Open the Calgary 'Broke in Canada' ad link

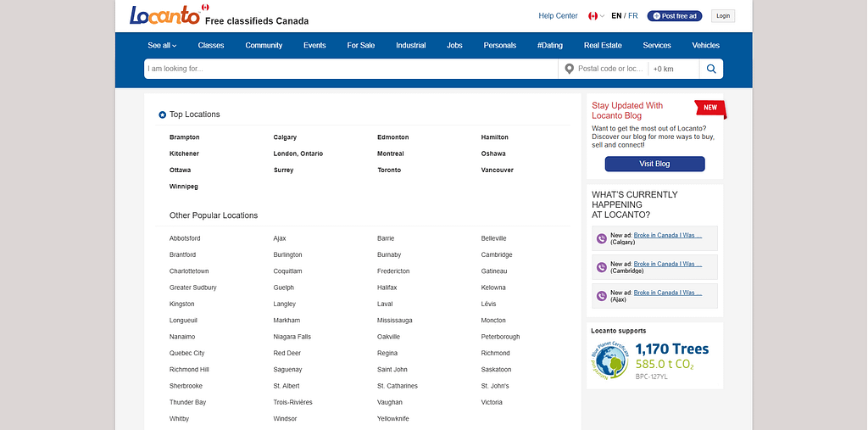click(668, 235)
